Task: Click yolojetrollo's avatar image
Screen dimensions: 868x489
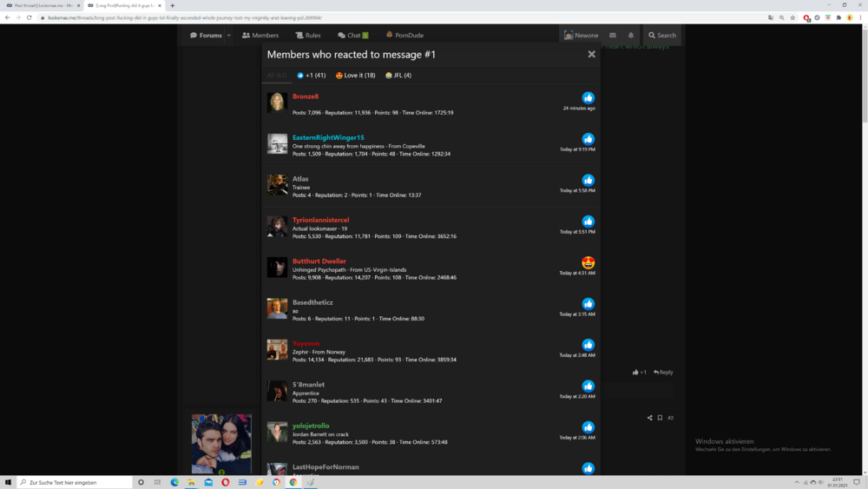Action: [278, 432]
